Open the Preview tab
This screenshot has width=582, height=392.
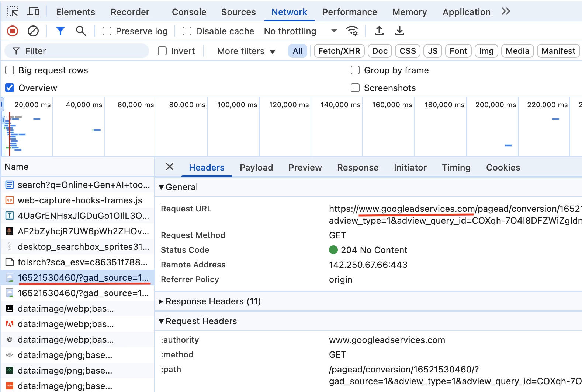[x=305, y=168]
